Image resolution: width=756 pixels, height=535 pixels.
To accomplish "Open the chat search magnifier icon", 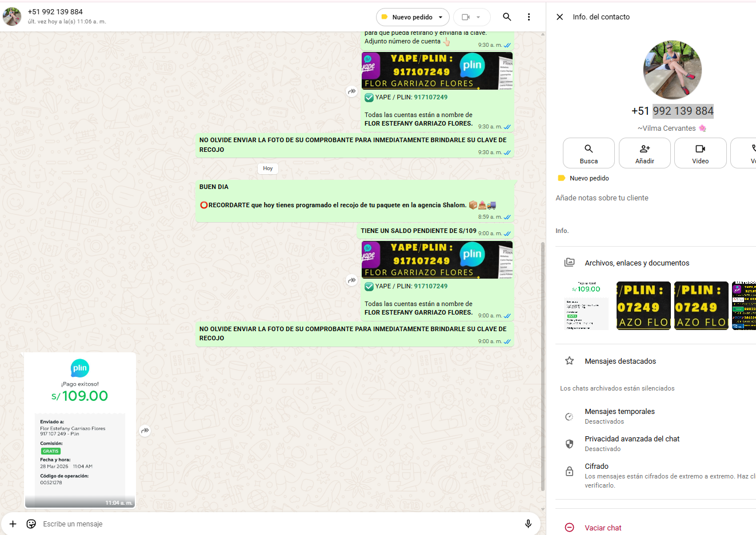I will [x=507, y=17].
